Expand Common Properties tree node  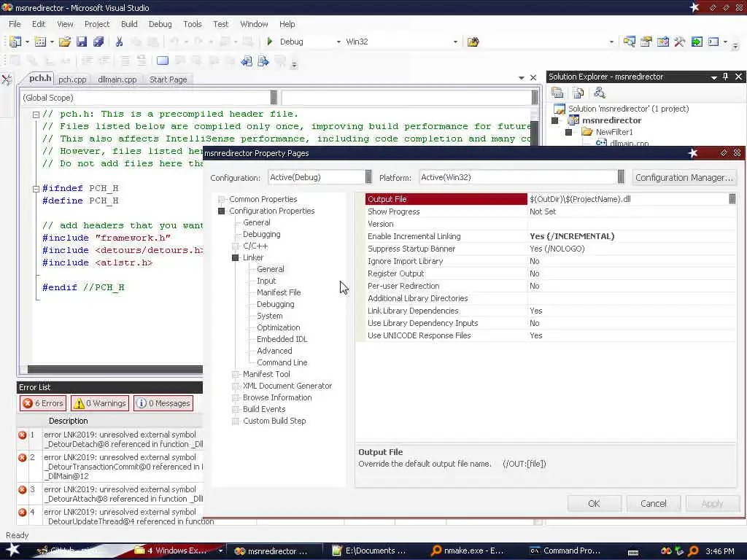point(222,199)
